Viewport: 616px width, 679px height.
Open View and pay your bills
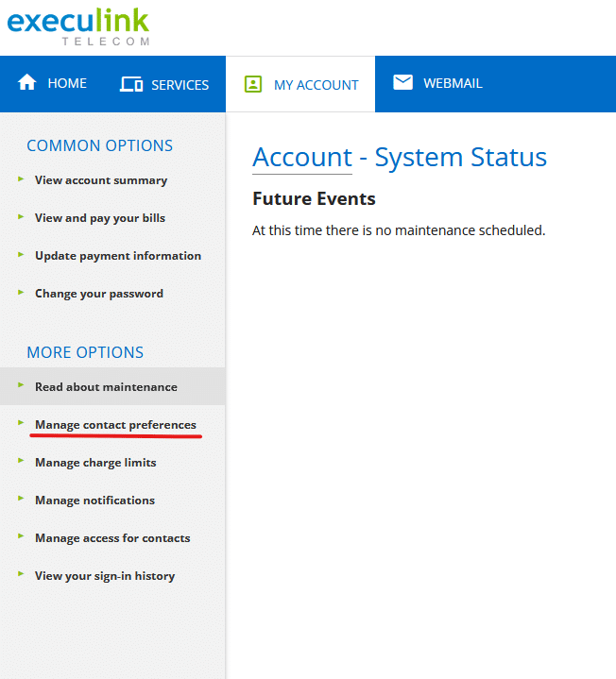[100, 218]
